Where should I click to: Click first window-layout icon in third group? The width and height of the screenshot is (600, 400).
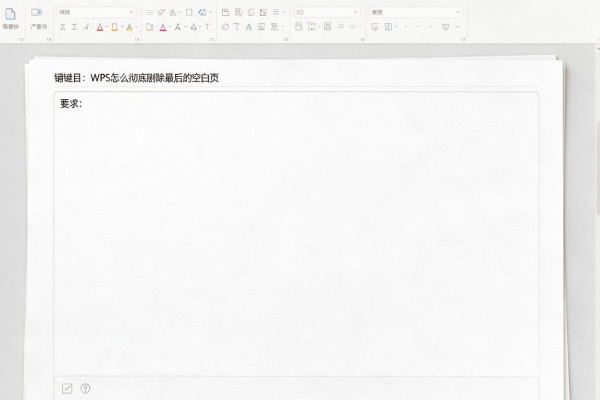tap(225, 13)
